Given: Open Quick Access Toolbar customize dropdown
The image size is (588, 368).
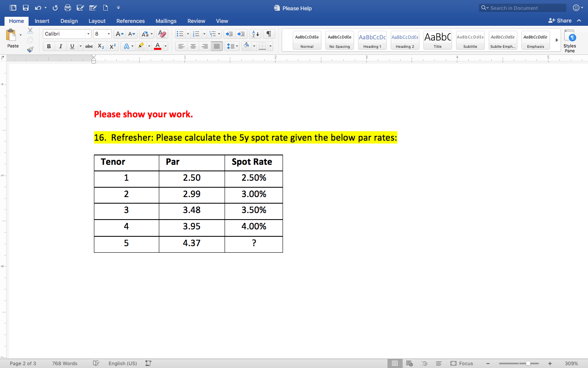Looking at the screenshot, I should [x=118, y=8].
